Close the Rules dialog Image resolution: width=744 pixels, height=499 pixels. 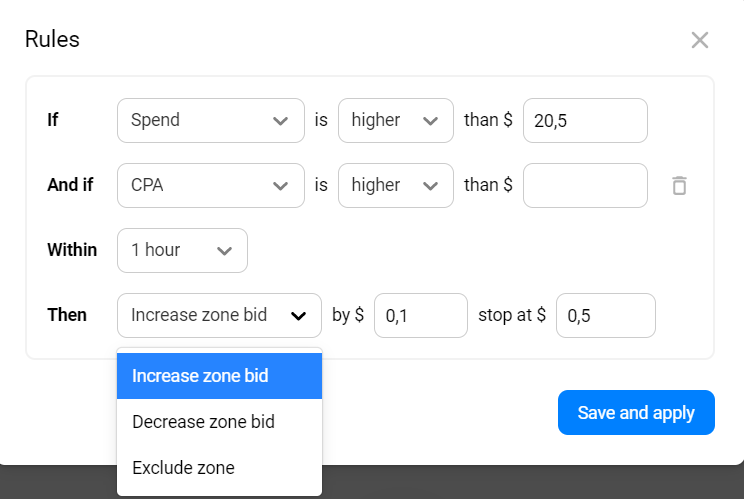coord(700,40)
